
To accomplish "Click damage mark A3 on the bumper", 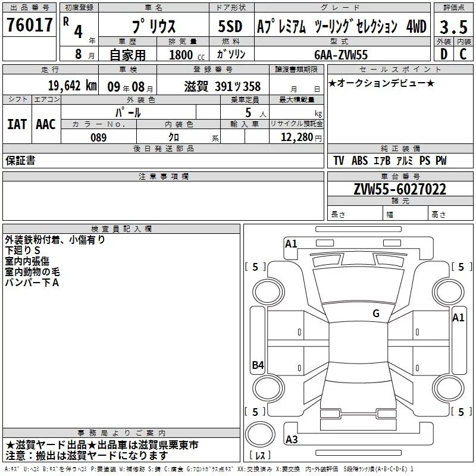I will 292,439.
